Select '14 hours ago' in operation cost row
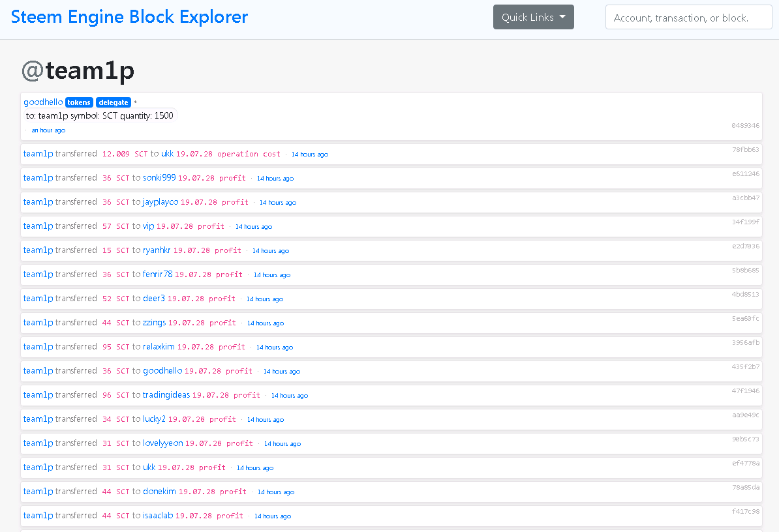 (309, 155)
